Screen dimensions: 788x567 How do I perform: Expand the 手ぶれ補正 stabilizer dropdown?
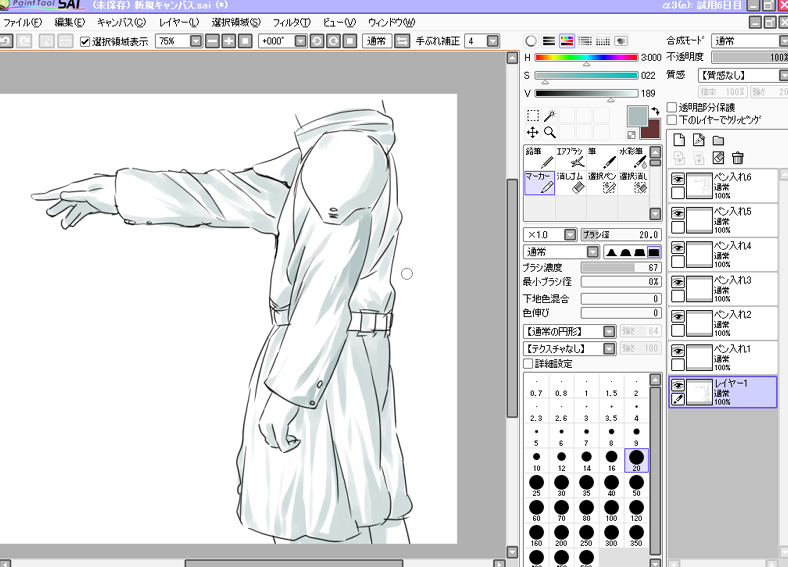click(494, 41)
